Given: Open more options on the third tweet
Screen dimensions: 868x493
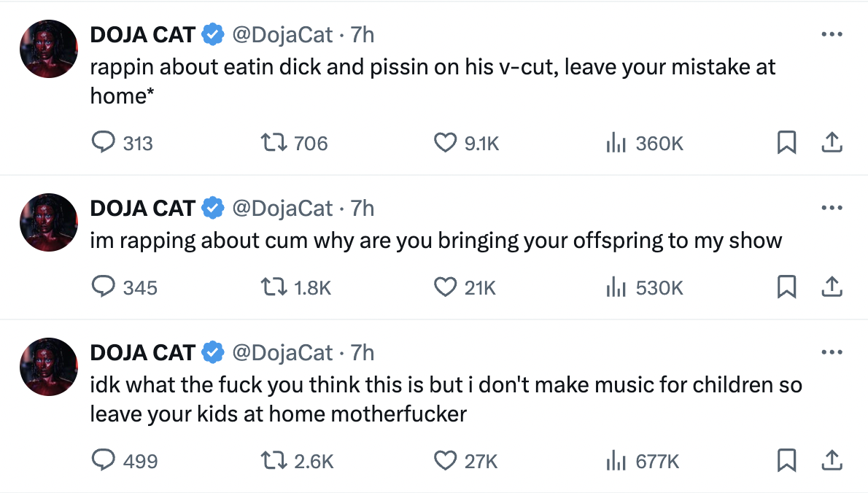Looking at the screenshot, I should click(x=832, y=352).
